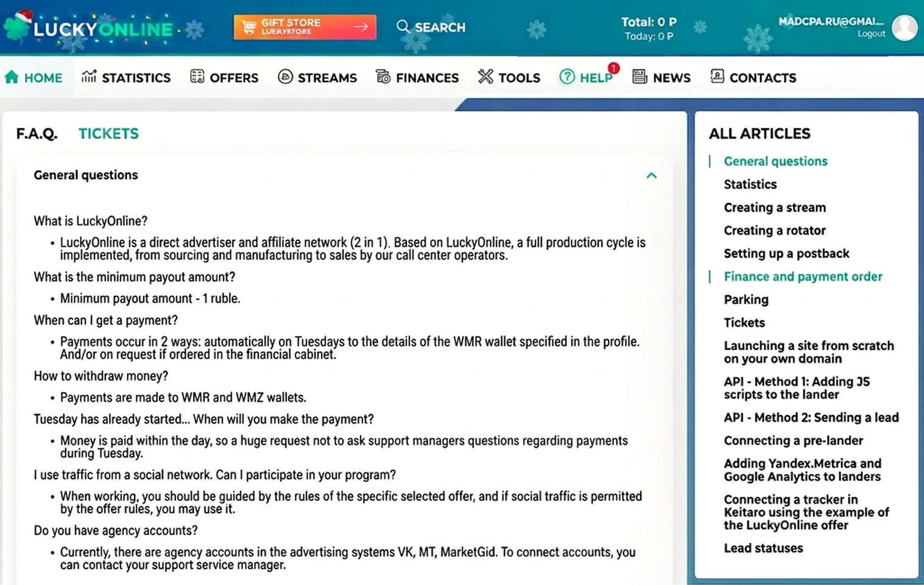This screenshot has width=924, height=585.
Task: Click the 'What is LuckyOnline?' question
Action: pos(90,222)
